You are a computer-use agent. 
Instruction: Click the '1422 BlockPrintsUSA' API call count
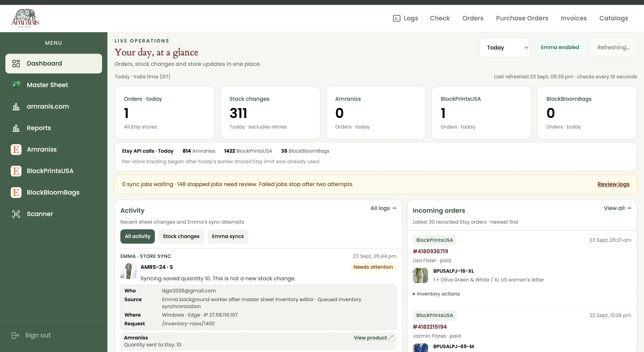[x=248, y=151]
